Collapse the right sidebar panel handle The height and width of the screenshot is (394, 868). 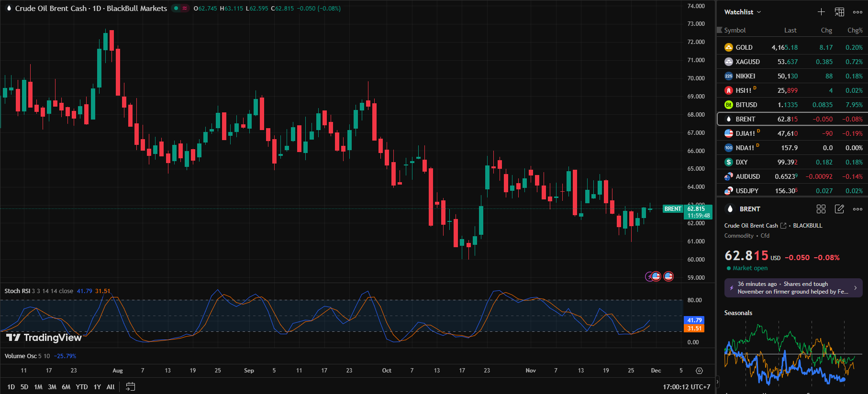(x=717, y=382)
